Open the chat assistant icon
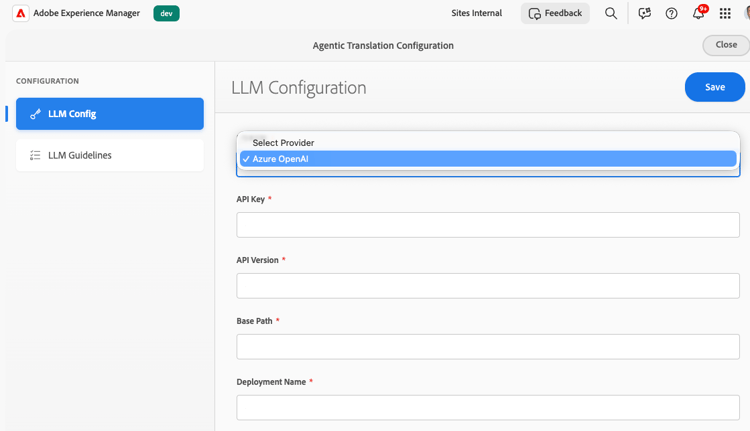Image resolution: width=750 pixels, height=431 pixels. click(x=644, y=13)
